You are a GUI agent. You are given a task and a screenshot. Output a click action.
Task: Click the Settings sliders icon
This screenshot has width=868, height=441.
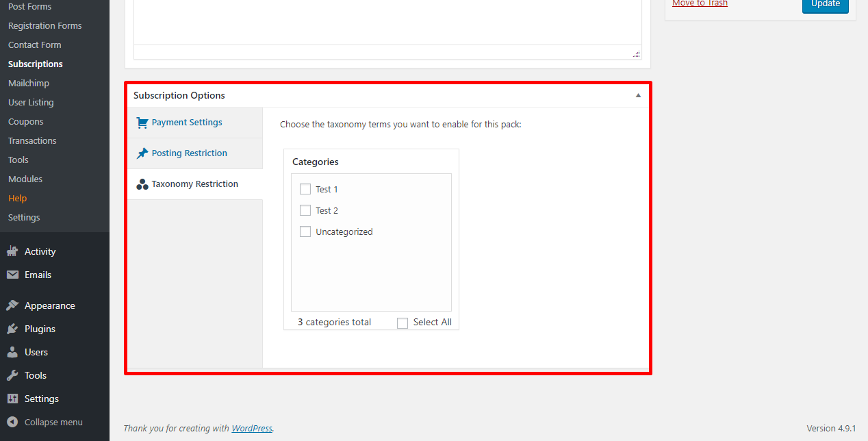point(12,399)
